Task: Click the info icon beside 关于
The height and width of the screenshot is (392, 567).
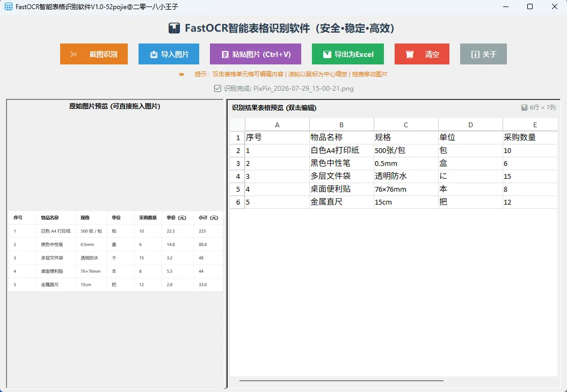Action: [475, 54]
